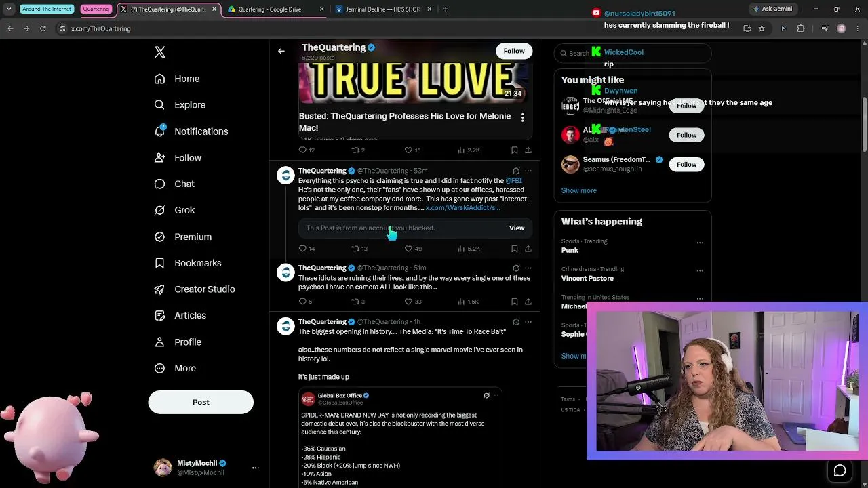Viewport: 868px width, 488px height.
Task: Open more options on the 'These idiots' post
Action: pos(528,268)
